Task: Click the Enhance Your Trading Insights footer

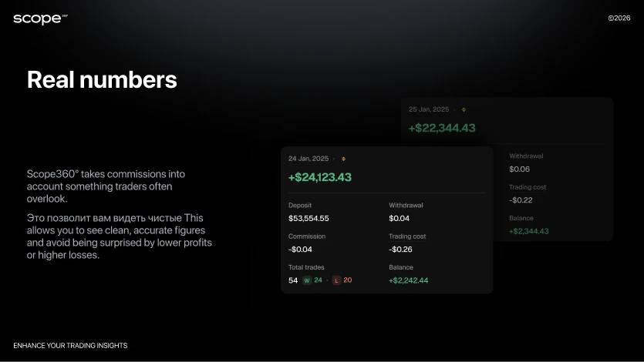Action: click(x=70, y=345)
